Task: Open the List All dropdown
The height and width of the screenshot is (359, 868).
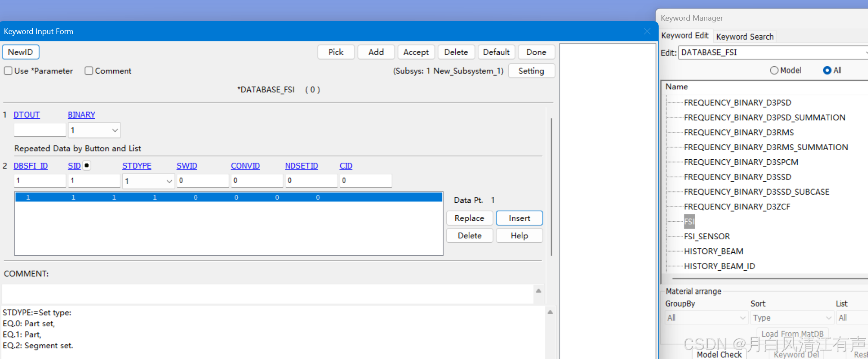Action: pos(852,318)
